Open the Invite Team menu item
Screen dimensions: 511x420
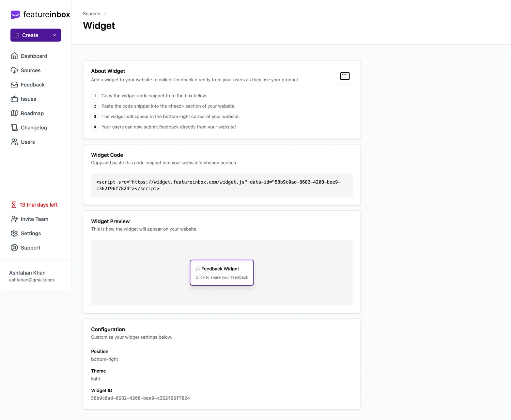[34, 219]
